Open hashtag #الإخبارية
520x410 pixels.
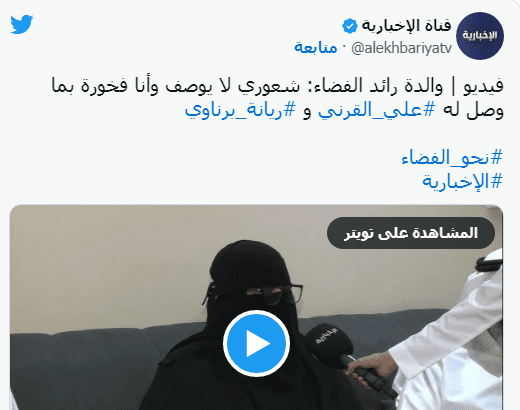(462, 181)
